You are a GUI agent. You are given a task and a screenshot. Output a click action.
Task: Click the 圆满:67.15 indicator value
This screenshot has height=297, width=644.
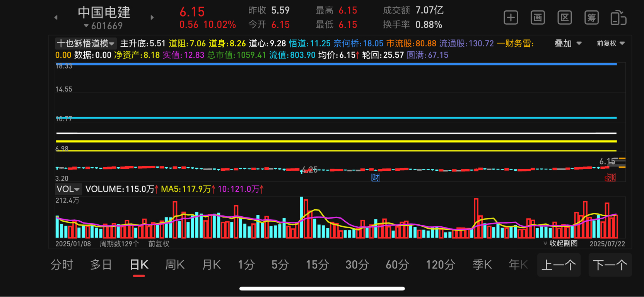click(x=427, y=55)
